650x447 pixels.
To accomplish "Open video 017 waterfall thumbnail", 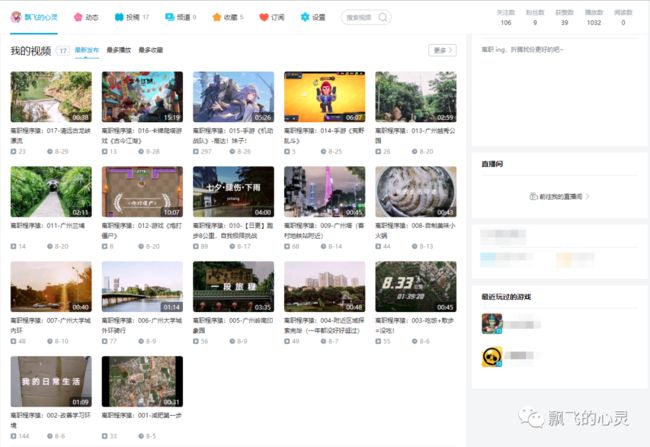I will tap(51, 97).
